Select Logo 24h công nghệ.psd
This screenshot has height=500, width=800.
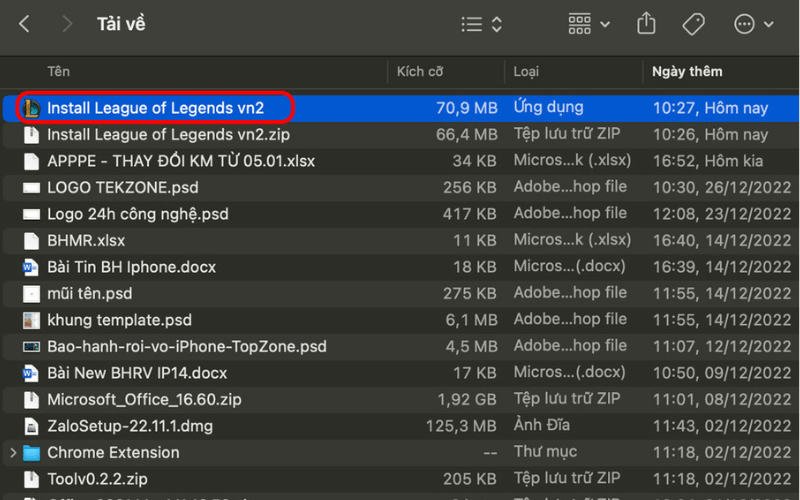click(x=138, y=214)
